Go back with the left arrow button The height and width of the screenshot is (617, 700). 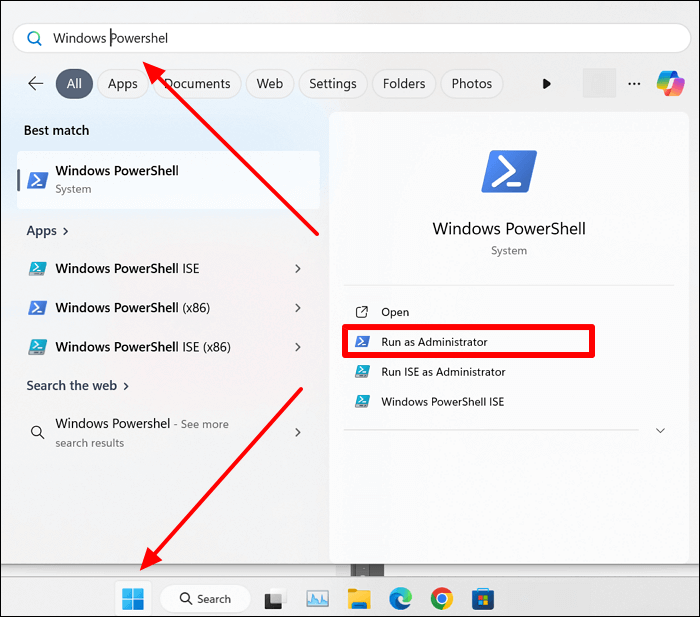(x=36, y=83)
